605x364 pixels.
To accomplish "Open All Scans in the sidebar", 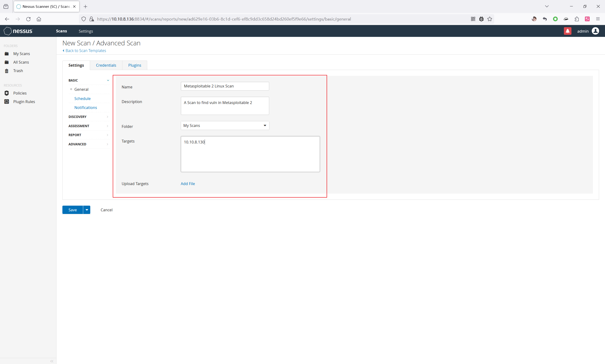I will click(21, 62).
